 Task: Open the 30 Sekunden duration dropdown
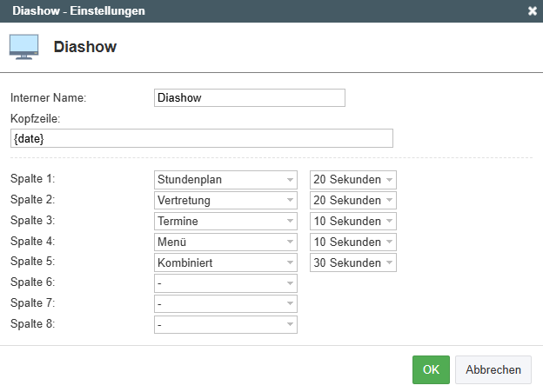pos(353,262)
